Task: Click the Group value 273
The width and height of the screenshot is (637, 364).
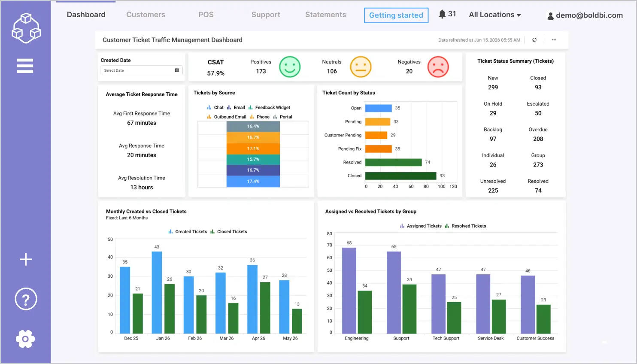Action: click(538, 165)
